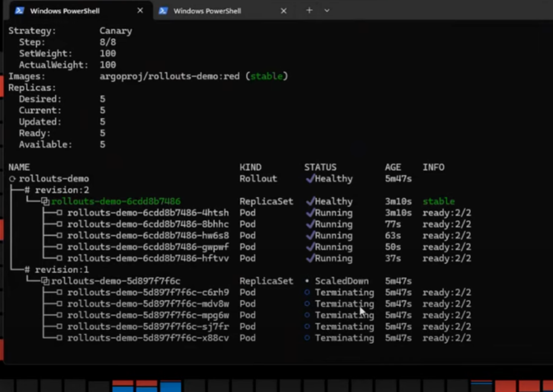Open the new tab profile dropdown chevron
The height and width of the screenshot is (392, 553).
tap(327, 11)
